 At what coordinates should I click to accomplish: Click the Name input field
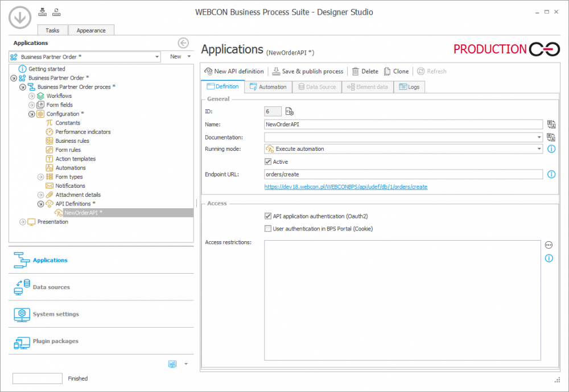(x=403, y=125)
